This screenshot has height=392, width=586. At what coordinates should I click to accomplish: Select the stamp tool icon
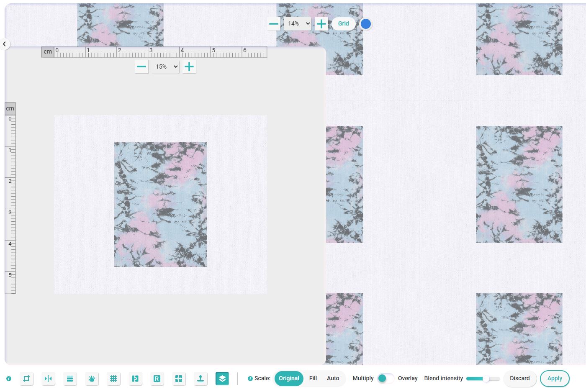(200, 379)
